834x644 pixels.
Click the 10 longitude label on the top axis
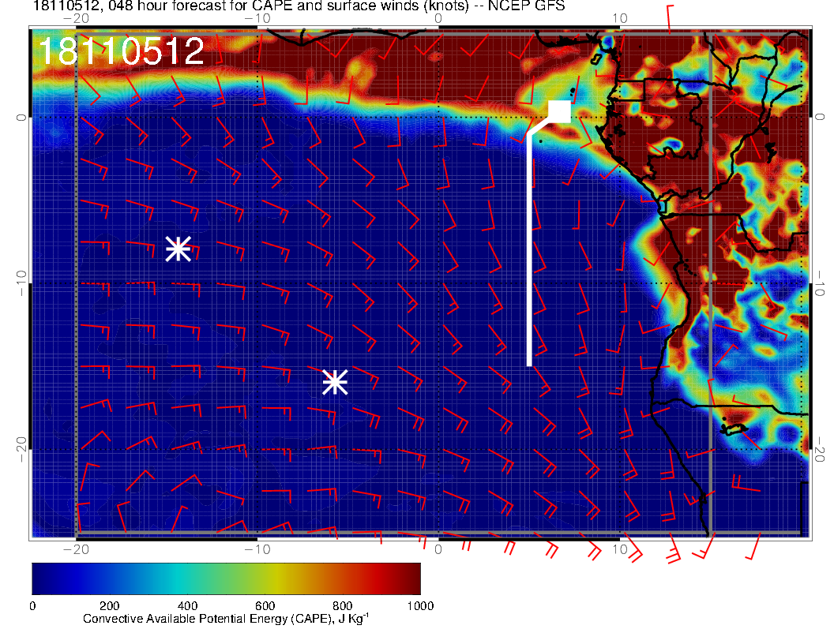[x=620, y=19]
